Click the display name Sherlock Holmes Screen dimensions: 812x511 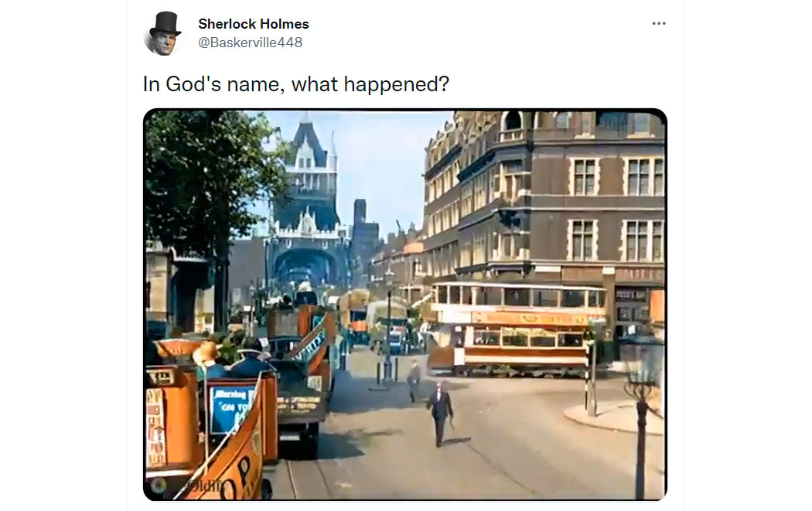[253, 24]
